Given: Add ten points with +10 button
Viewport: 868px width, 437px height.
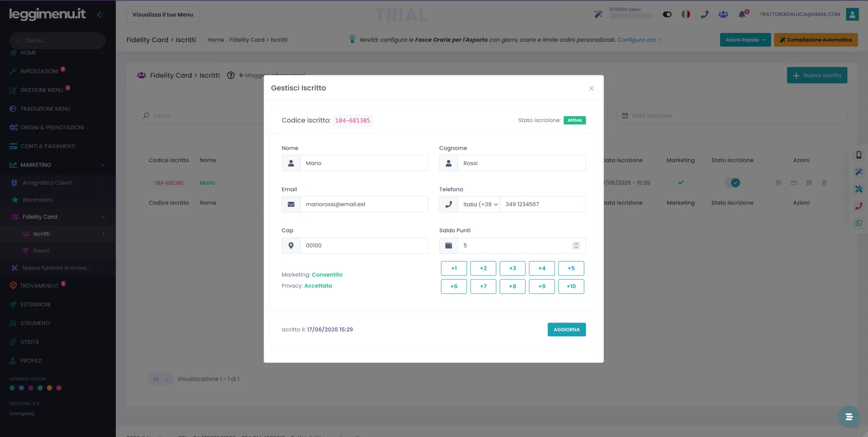Looking at the screenshot, I should [x=571, y=287].
